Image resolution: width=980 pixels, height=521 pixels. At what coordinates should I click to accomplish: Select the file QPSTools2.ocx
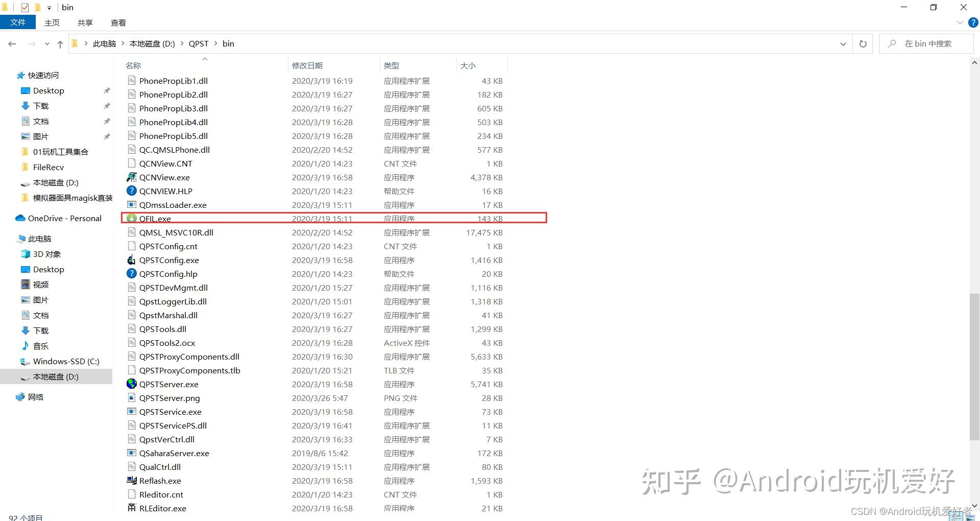pos(167,343)
